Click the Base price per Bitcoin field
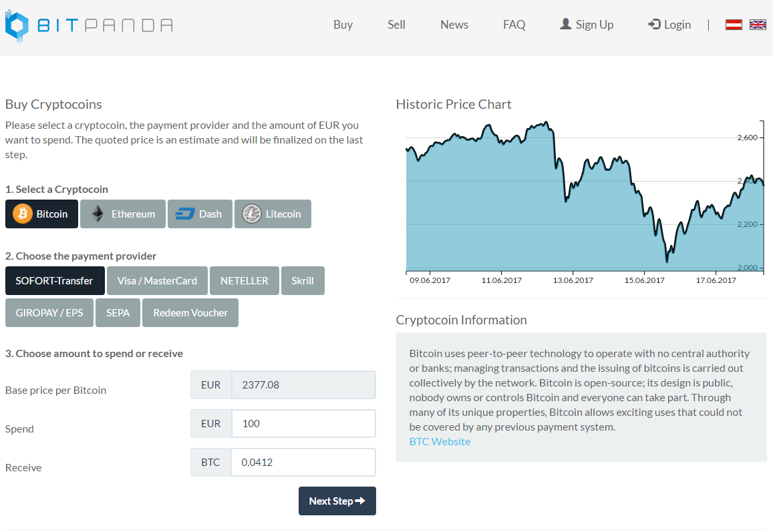The width and height of the screenshot is (773, 532). click(x=303, y=384)
